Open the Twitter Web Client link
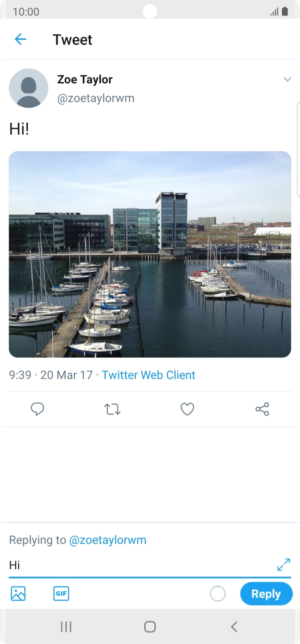 click(x=149, y=375)
